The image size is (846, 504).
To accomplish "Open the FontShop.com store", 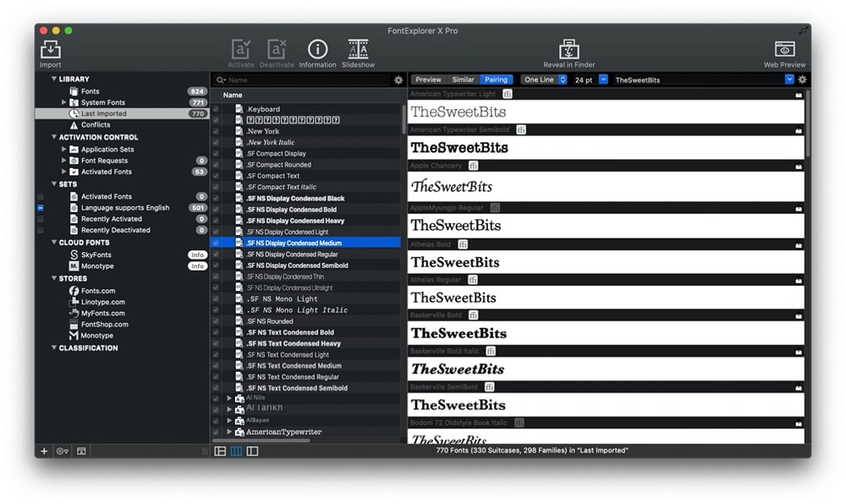I will click(x=104, y=325).
